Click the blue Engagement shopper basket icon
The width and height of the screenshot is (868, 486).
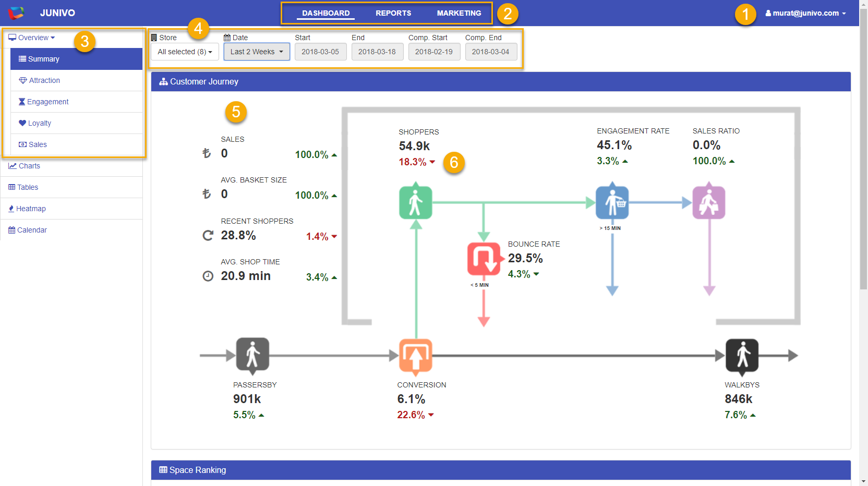pyautogui.click(x=612, y=202)
